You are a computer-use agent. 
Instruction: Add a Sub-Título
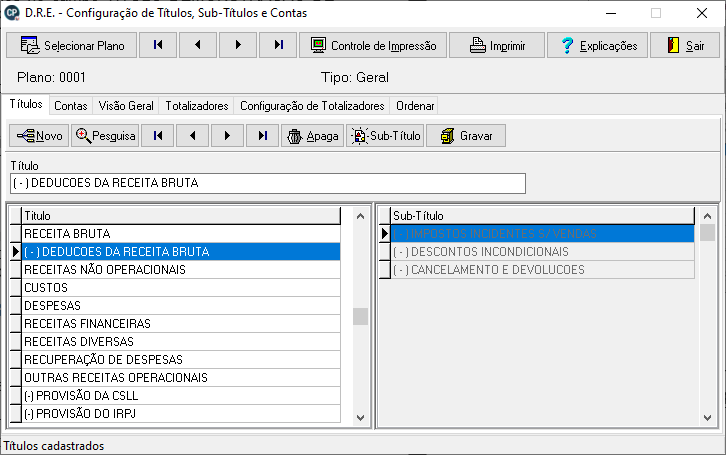click(x=385, y=136)
